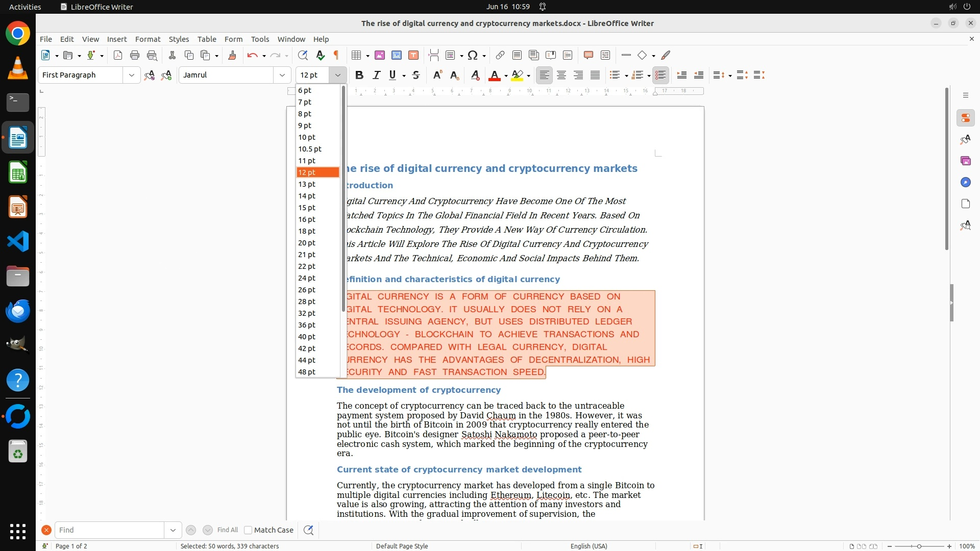The height and width of the screenshot is (551, 980).
Task: Open the Styles menu
Action: (179, 39)
